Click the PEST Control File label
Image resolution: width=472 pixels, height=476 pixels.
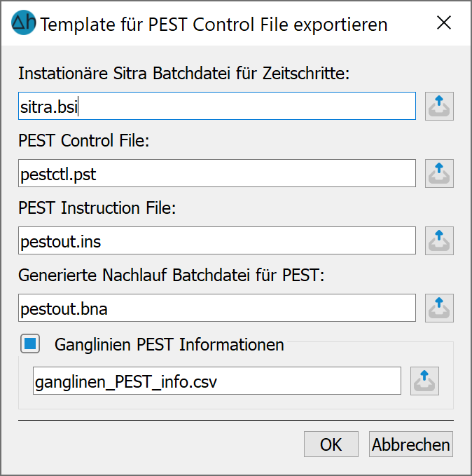84,140
